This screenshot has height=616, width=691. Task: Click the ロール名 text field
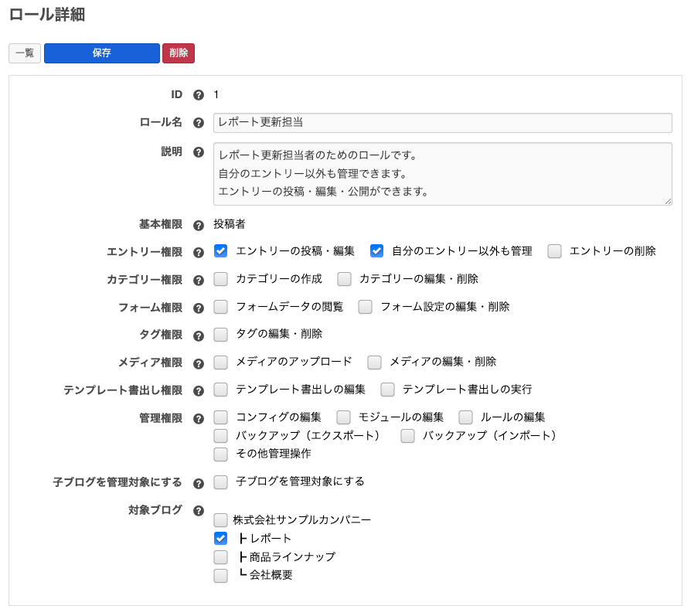pyautogui.click(x=442, y=123)
